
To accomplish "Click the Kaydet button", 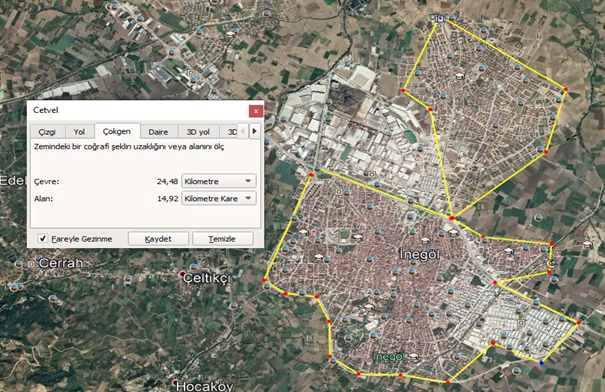I will (x=158, y=239).
